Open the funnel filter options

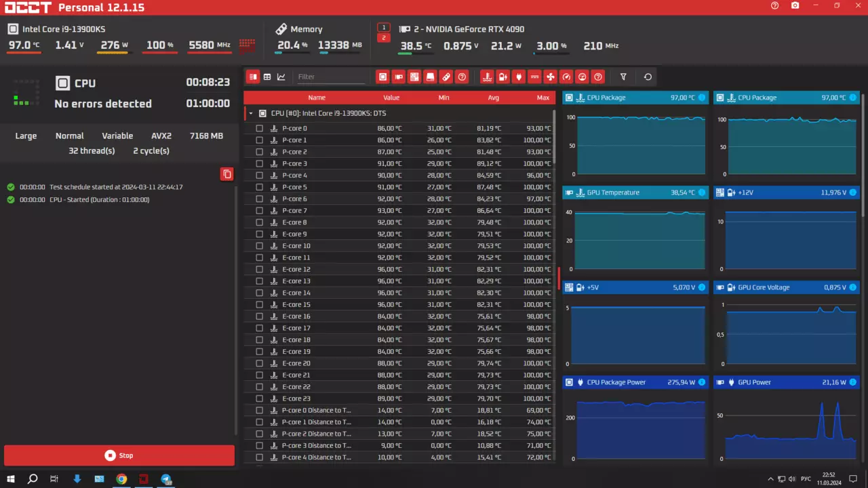tap(623, 77)
